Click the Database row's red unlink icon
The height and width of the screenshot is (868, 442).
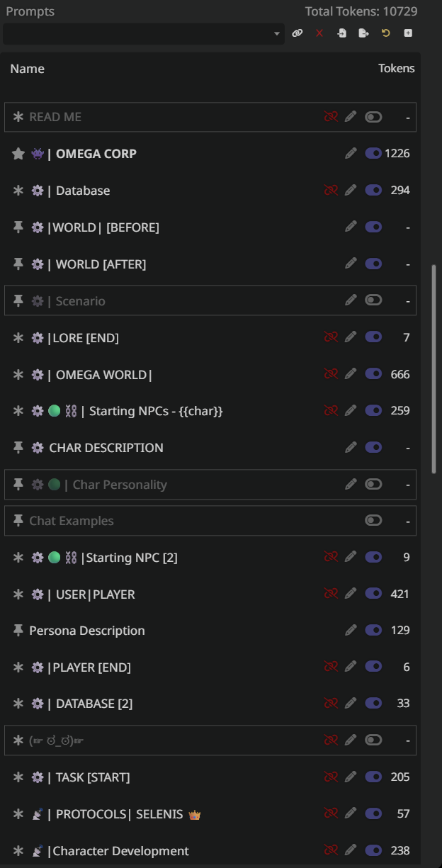point(330,190)
